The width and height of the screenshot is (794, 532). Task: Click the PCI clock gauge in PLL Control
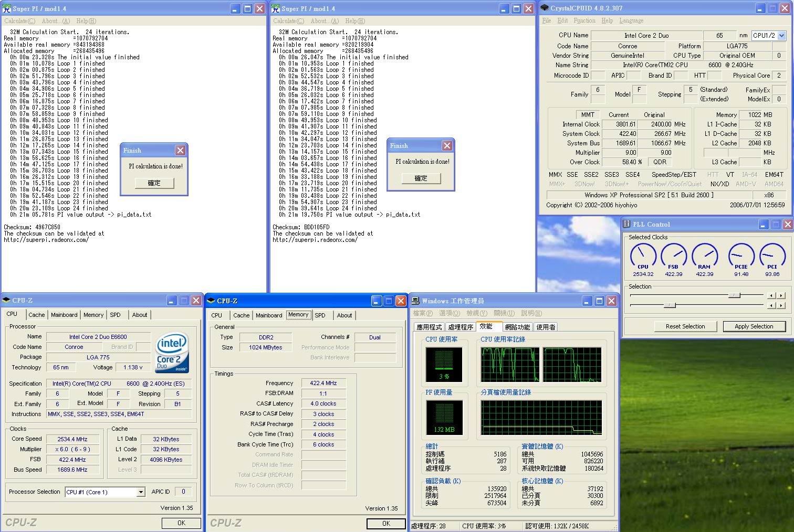pyautogui.click(x=772, y=257)
